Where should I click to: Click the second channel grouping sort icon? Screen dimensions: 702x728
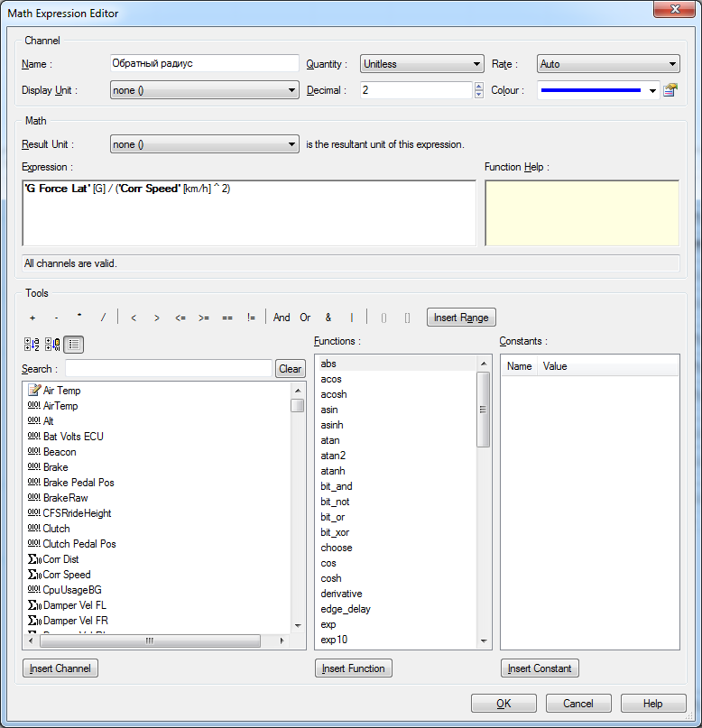pyautogui.click(x=52, y=344)
